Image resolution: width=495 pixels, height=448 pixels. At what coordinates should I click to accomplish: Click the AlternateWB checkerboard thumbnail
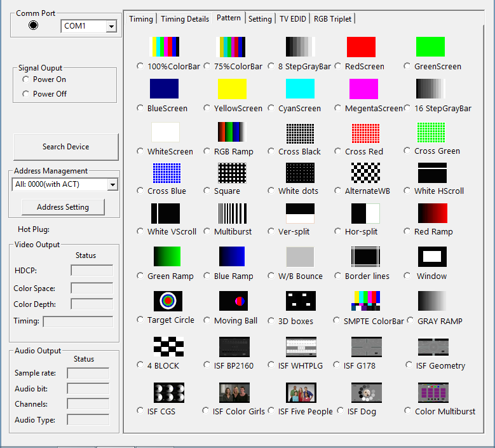(365, 172)
